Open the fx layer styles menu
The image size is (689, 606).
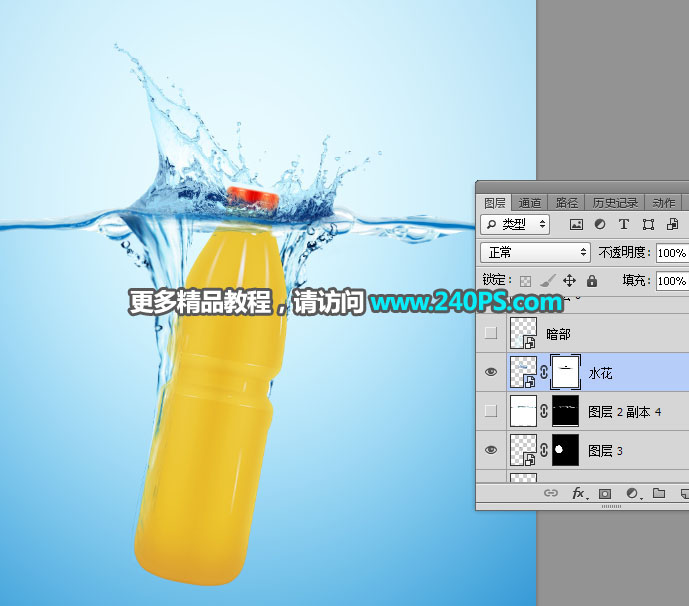click(x=580, y=494)
